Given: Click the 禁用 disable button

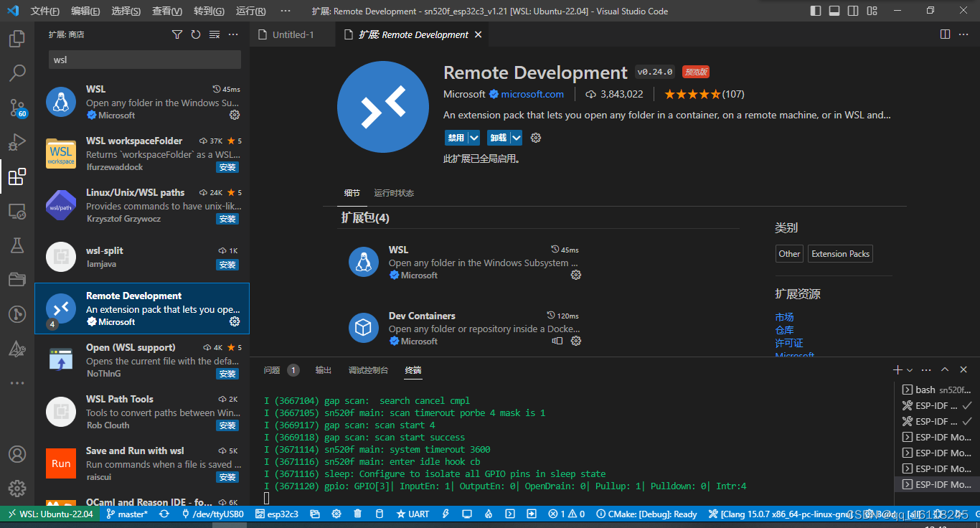Looking at the screenshot, I should click(x=456, y=138).
